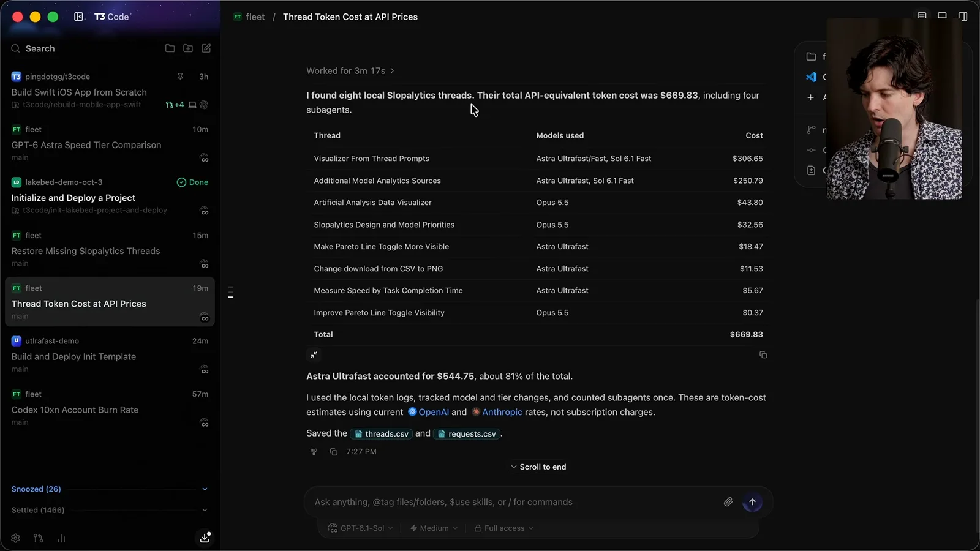Open the Codex 10xn Account Burn Rate thread
Viewport: 980px width, 551px height.
point(110,408)
